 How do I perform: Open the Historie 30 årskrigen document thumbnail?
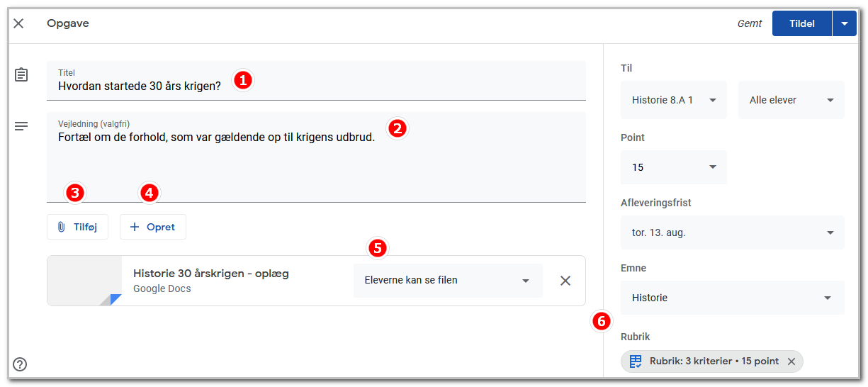[84, 281]
